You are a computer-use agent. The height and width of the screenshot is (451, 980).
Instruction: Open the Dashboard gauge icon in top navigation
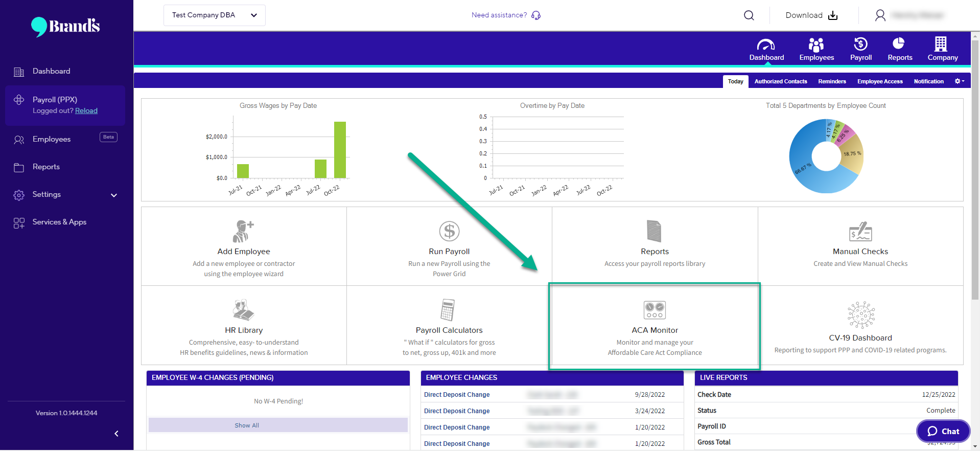pos(766,44)
